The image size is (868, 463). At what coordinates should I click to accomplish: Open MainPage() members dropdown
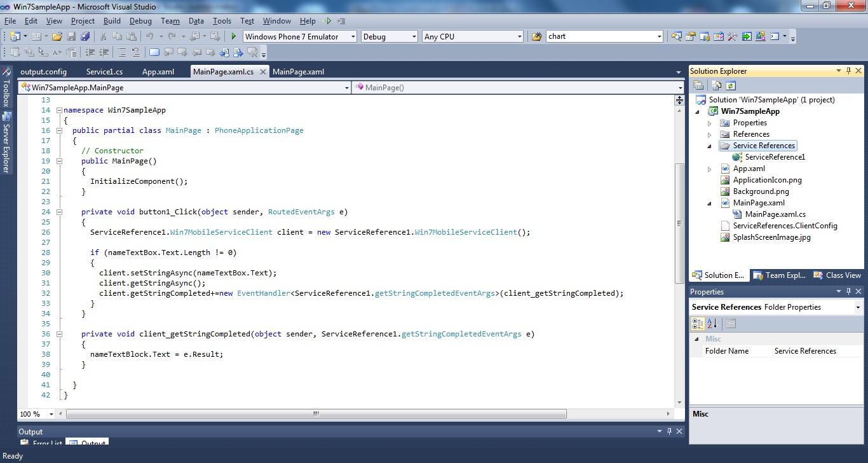pos(679,87)
